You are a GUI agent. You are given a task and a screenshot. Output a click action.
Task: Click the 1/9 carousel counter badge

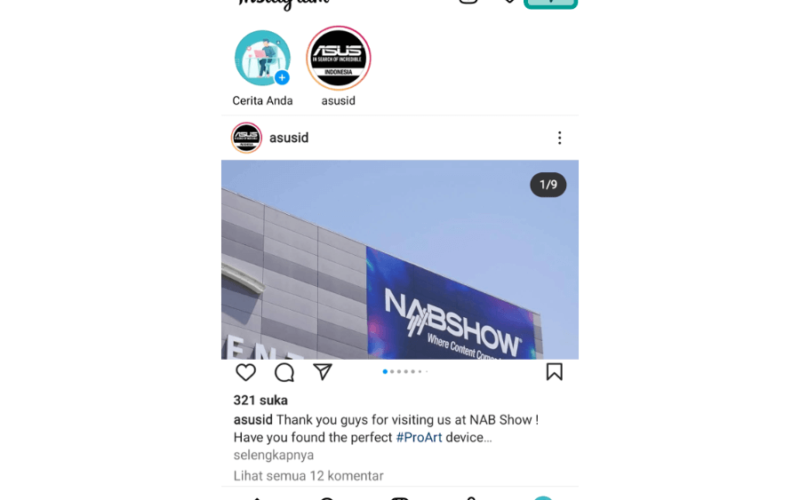point(548,185)
